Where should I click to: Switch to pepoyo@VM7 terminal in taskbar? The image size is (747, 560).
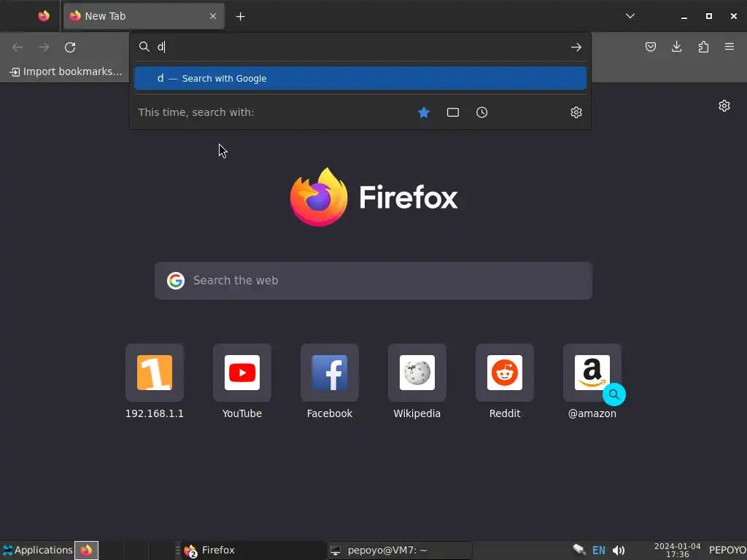(400, 551)
